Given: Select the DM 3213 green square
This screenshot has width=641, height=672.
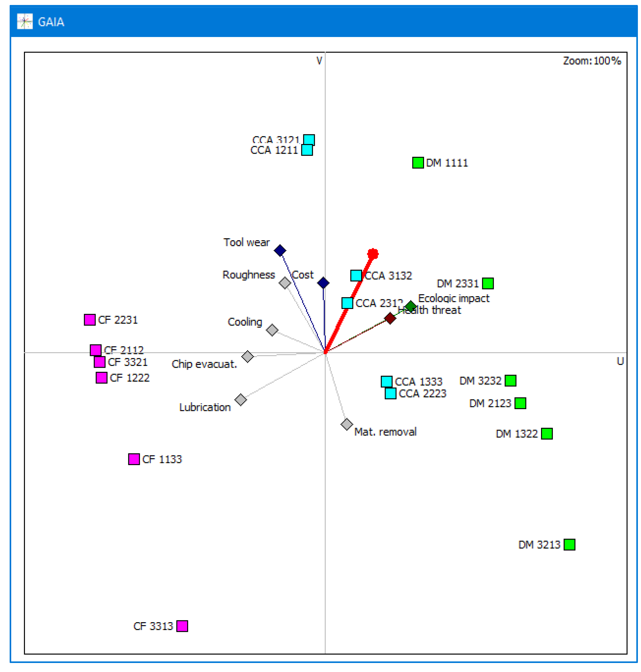Looking at the screenshot, I should tap(569, 545).
